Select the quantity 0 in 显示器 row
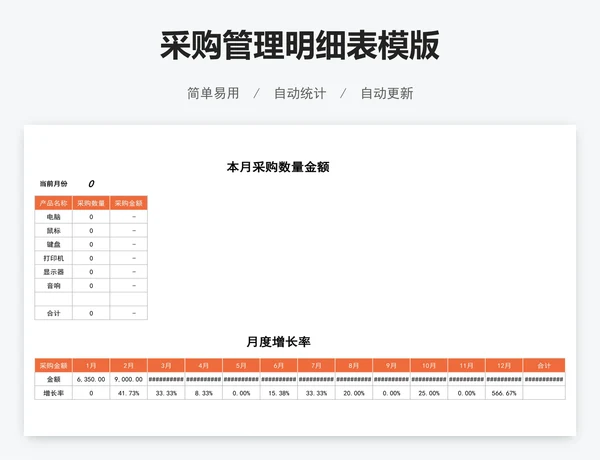 click(x=91, y=272)
